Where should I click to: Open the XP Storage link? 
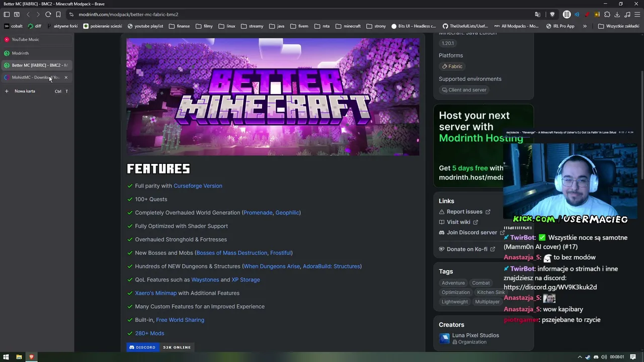click(x=246, y=280)
